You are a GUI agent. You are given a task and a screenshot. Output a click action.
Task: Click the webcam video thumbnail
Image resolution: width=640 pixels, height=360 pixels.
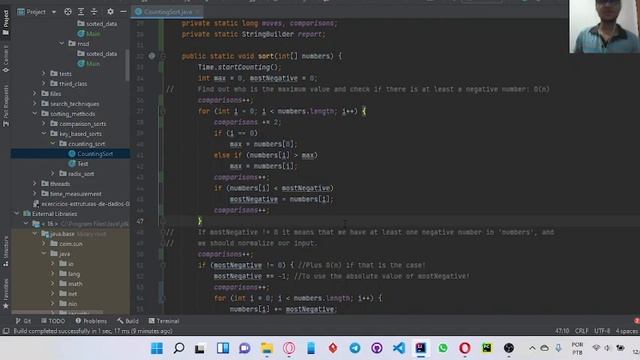[604, 27]
